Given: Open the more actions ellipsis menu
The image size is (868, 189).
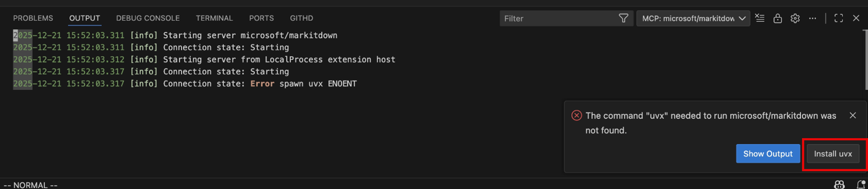Looking at the screenshot, I should tap(812, 18).
